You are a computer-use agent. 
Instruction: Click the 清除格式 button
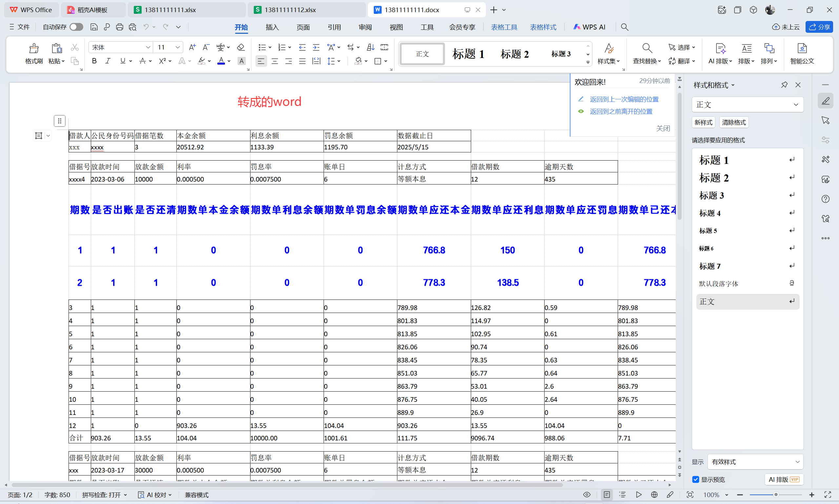734,122
